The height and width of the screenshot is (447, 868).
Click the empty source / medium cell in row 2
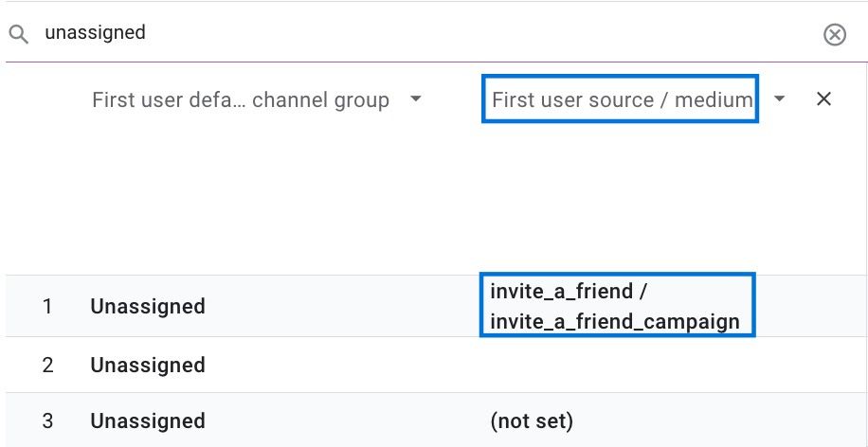[x=617, y=366]
